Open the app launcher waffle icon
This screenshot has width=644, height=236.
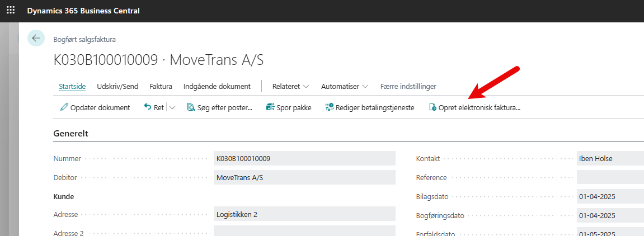[x=11, y=11]
